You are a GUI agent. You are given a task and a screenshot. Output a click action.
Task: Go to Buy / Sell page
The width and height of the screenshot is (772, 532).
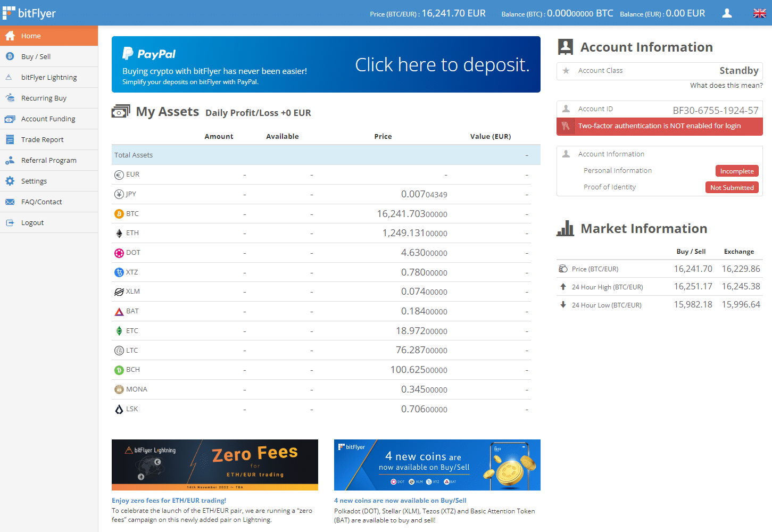[49, 56]
